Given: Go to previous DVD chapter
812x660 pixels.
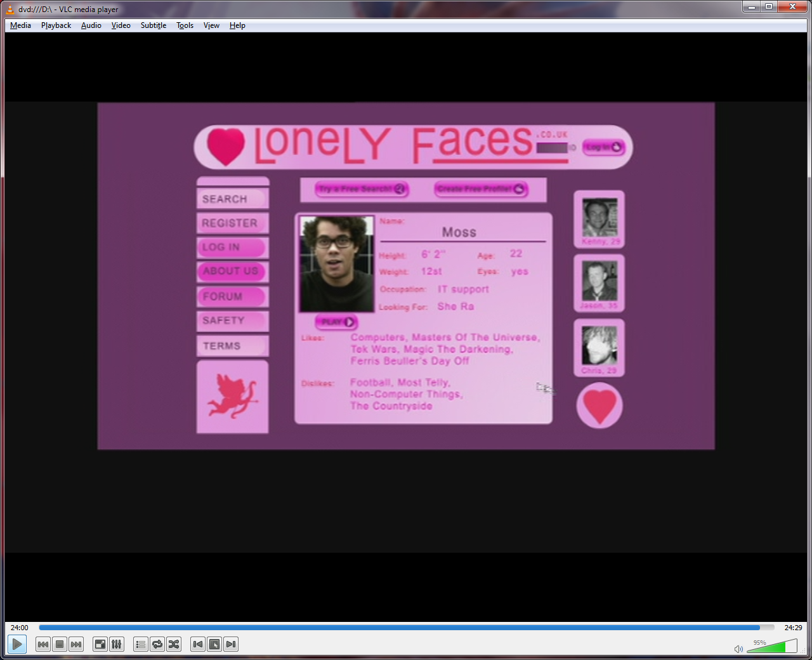Looking at the screenshot, I should point(198,645).
